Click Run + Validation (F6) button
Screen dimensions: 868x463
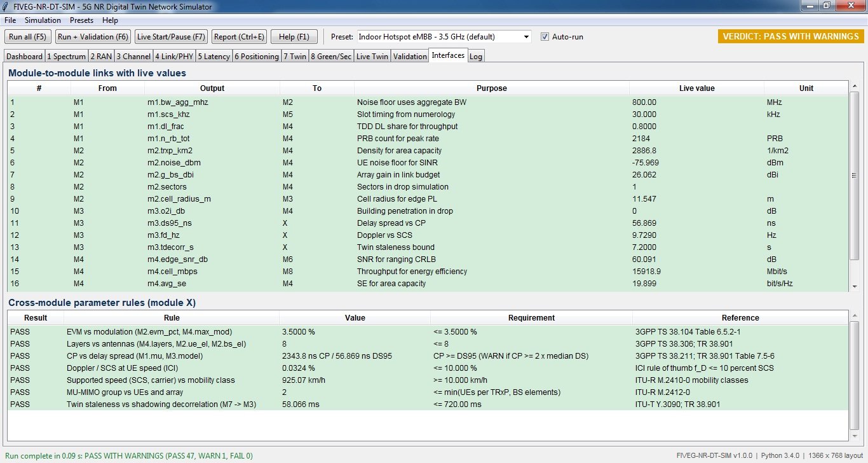tap(93, 37)
